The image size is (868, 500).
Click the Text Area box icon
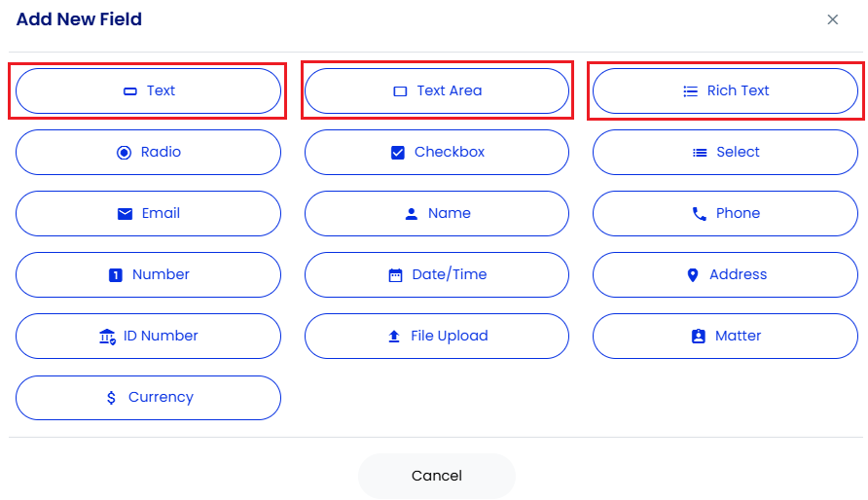click(x=400, y=91)
